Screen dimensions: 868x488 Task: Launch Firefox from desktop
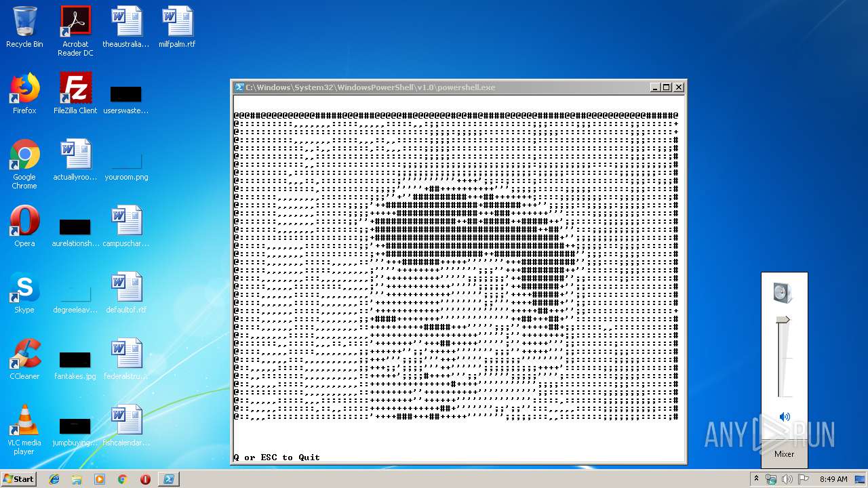24,94
